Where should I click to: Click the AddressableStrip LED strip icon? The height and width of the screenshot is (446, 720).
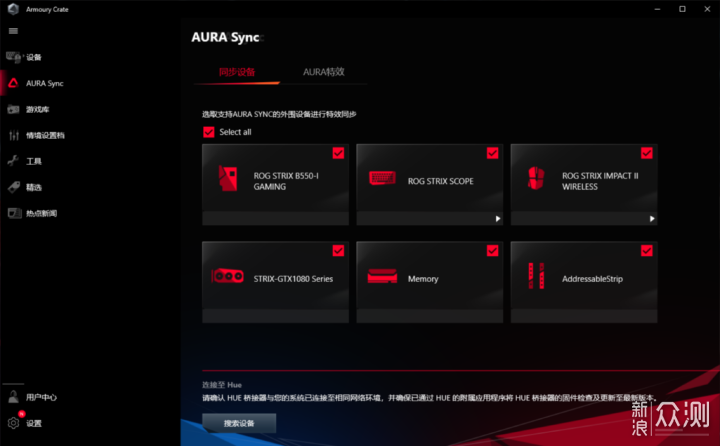pyautogui.click(x=536, y=276)
